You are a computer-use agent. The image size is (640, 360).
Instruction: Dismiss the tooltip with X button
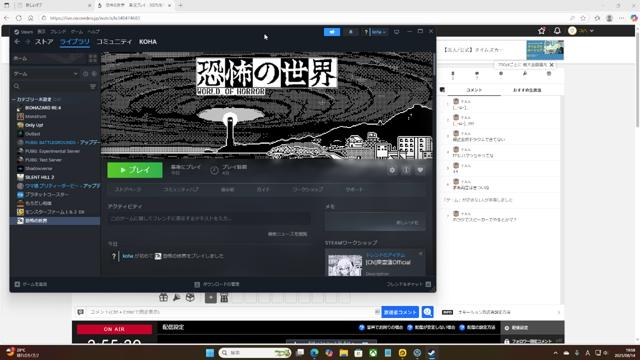(551, 65)
